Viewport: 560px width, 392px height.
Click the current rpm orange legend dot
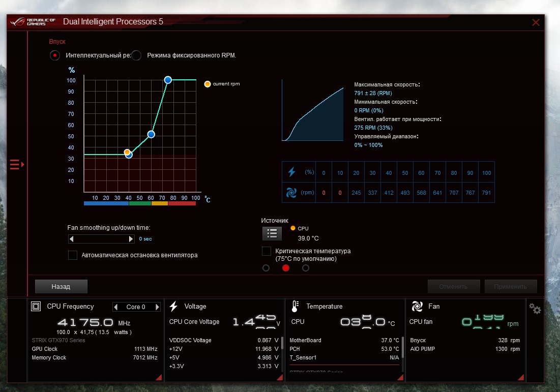click(207, 84)
